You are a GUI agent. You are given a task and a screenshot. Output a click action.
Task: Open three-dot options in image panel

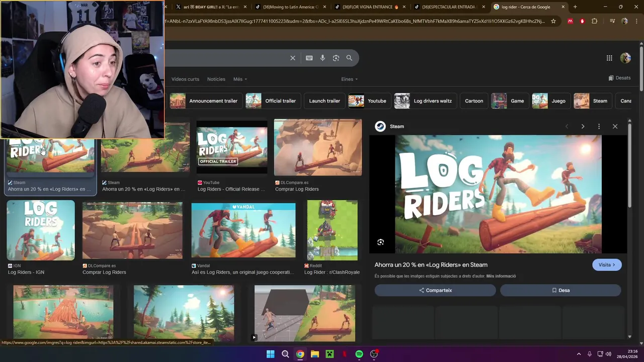(x=599, y=126)
